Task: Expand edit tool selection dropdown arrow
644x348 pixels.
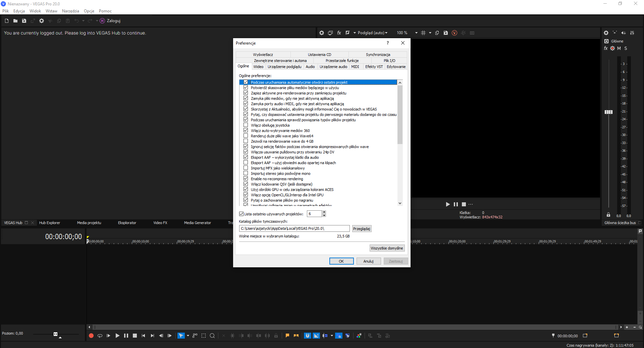Action: point(188,336)
